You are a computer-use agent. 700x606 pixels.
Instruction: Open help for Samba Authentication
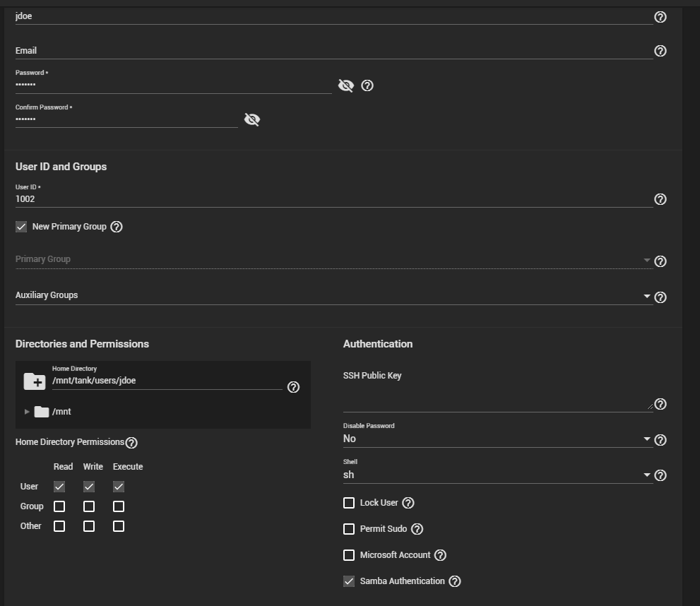[x=455, y=581]
